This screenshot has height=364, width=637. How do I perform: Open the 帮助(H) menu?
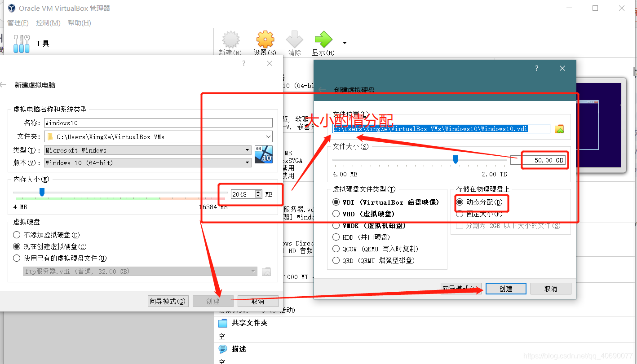(80, 23)
